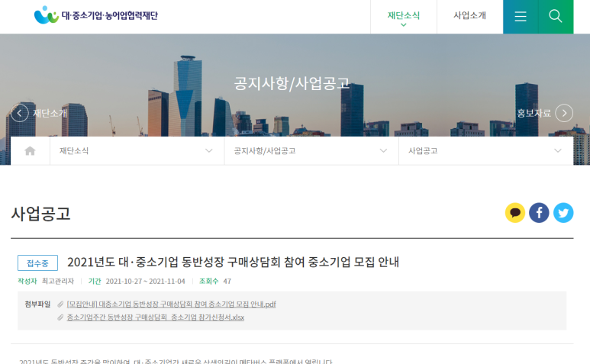Click the 첨부파일 label
This screenshot has width=590, height=364.
[37, 304]
